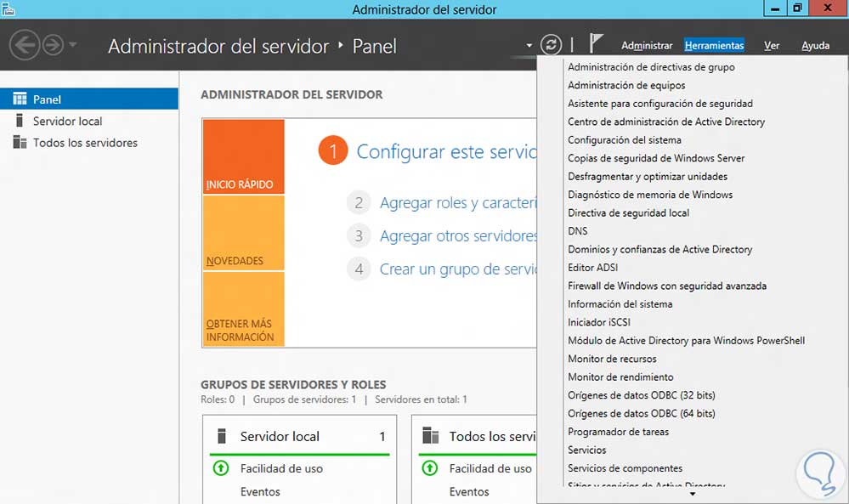Open Editor ADSI
Viewport: 849px width, 504px height.
click(592, 268)
